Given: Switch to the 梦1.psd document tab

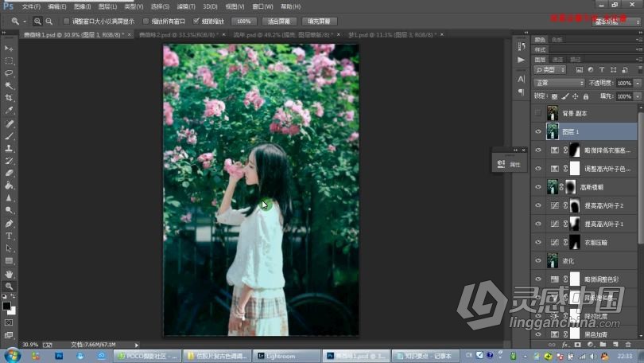Looking at the screenshot, I should [392, 35].
